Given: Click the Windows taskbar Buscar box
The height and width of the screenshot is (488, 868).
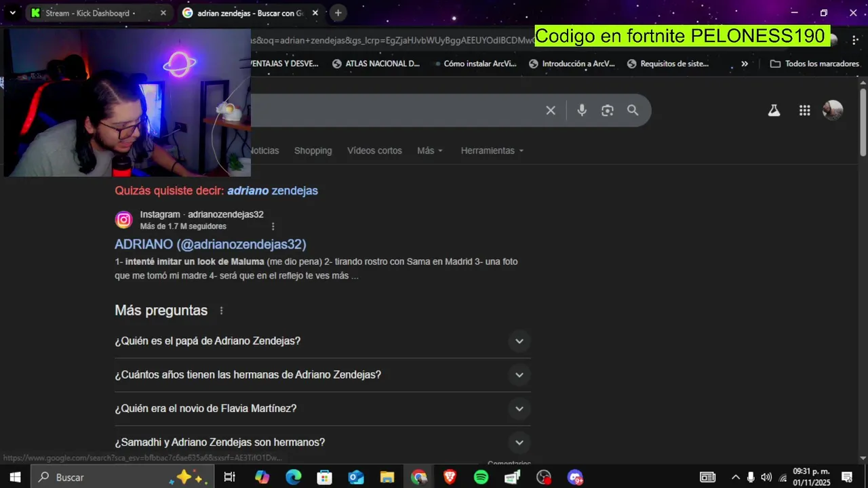Looking at the screenshot, I should point(121,477).
